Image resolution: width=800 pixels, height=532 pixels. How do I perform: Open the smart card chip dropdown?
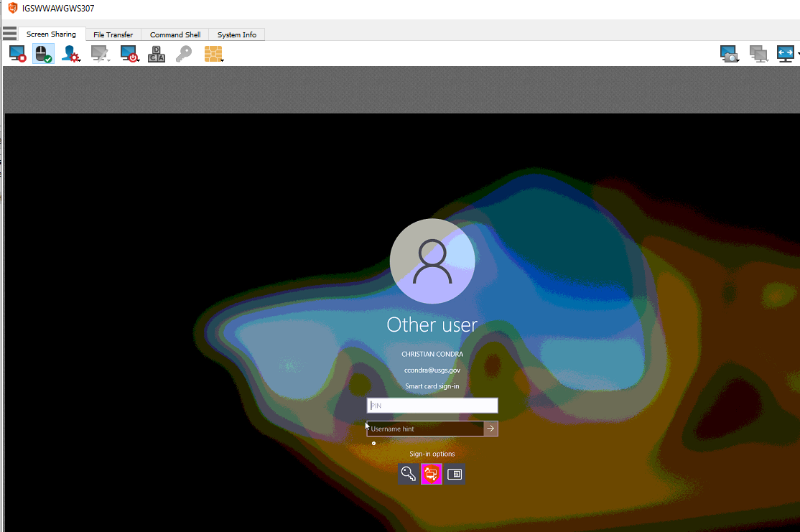click(x=214, y=54)
